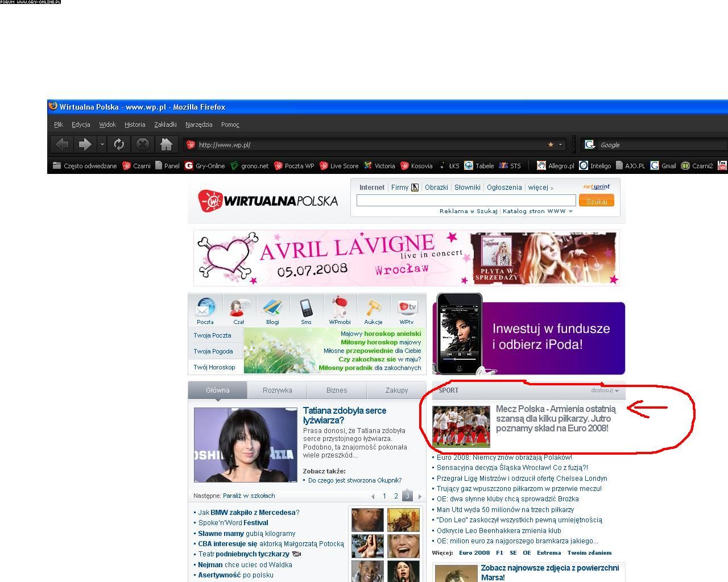
Task: Open the Sms phone icon
Action: pos(306,310)
